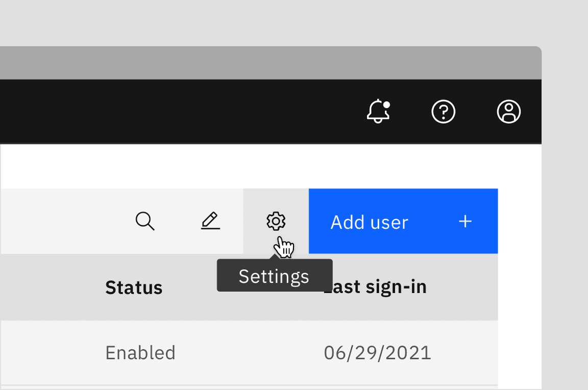Image resolution: width=588 pixels, height=390 pixels.
Task: Open the notifications bell
Action: point(378,112)
